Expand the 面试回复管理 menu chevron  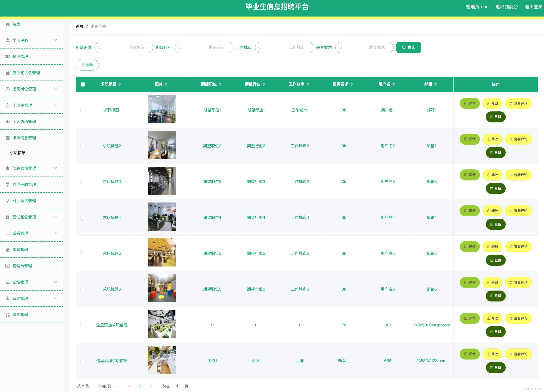55,217
